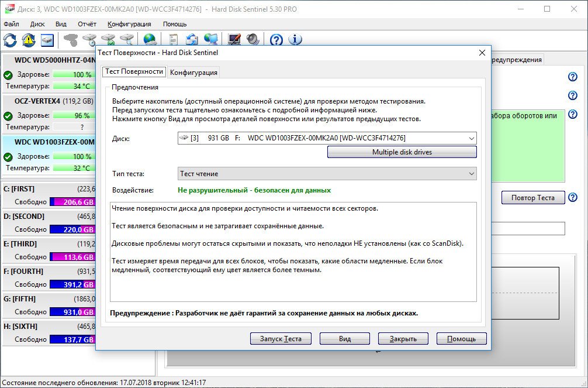The width and height of the screenshot is (588, 388).
Task: Click the notepad report toolbar icon
Action: [173, 40]
